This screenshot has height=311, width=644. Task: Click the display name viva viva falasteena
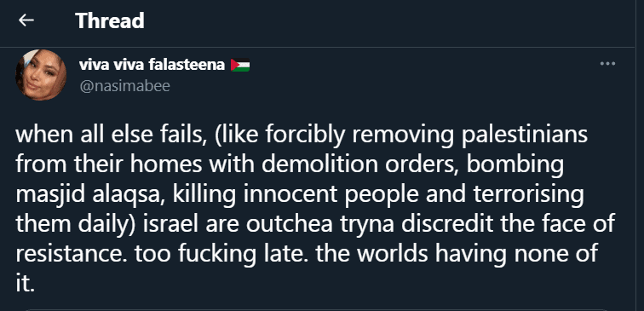152,65
